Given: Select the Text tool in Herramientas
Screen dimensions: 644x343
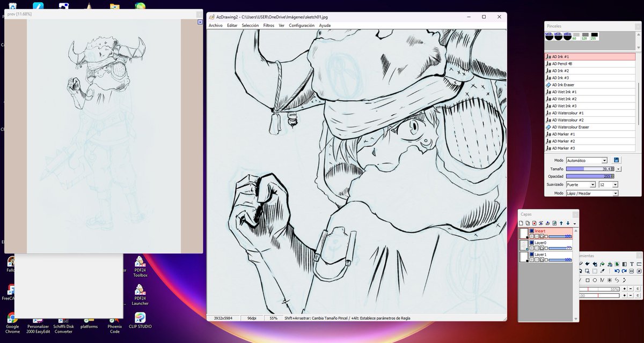Looking at the screenshot, I should [632, 264].
